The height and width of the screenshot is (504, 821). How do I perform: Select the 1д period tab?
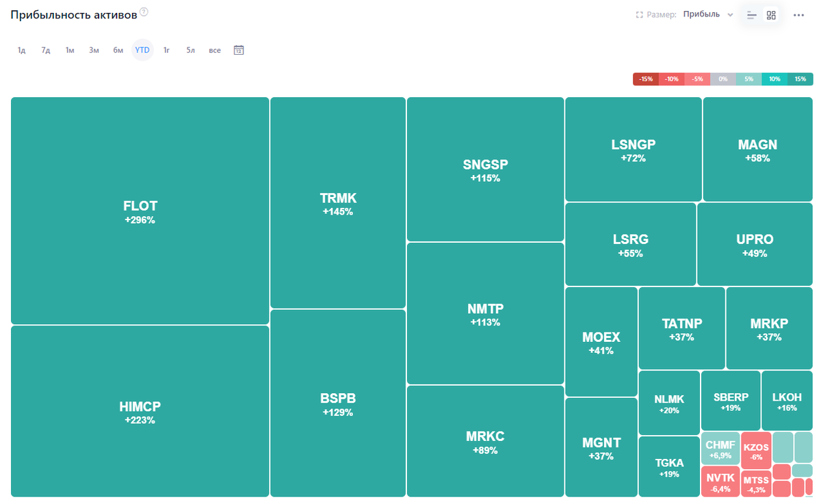[21, 50]
